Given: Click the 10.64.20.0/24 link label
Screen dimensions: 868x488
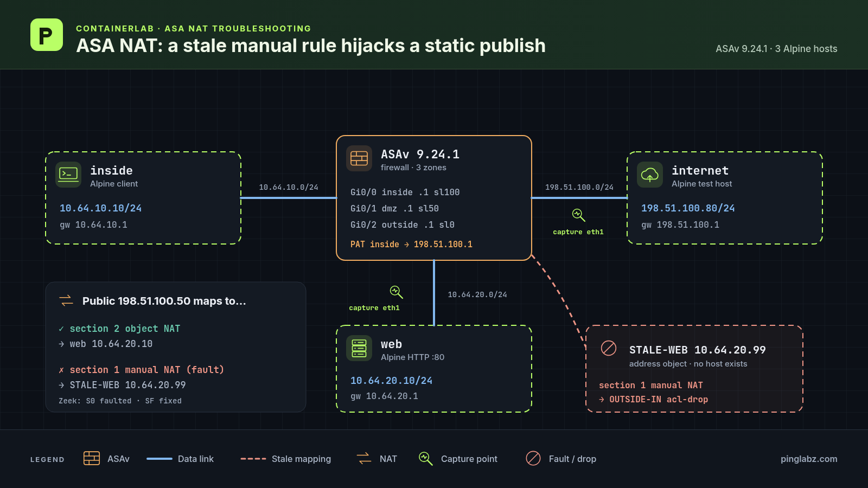Looking at the screenshot, I should [x=477, y=294].
